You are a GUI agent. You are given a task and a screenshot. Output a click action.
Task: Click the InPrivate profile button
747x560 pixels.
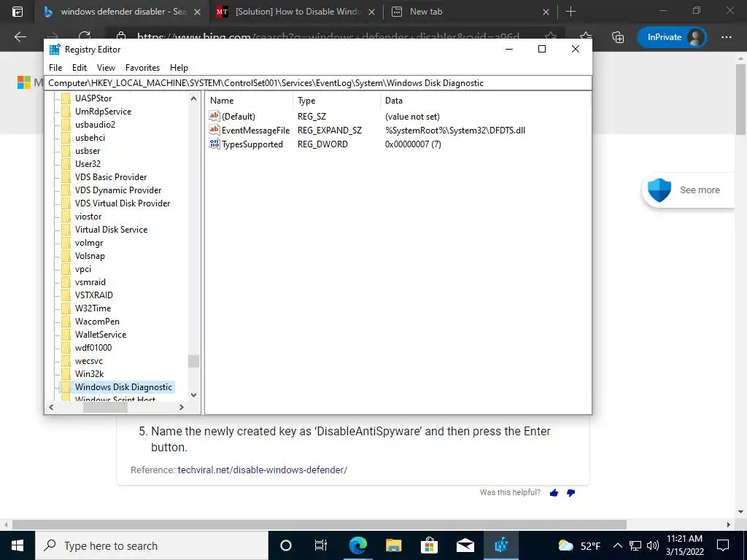[671, 36]
